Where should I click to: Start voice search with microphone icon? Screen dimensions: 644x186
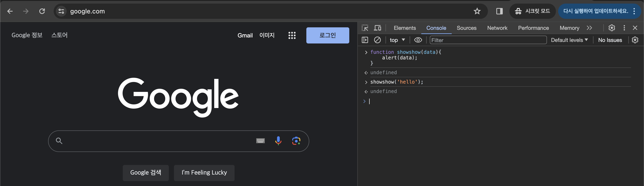[278, 141]
